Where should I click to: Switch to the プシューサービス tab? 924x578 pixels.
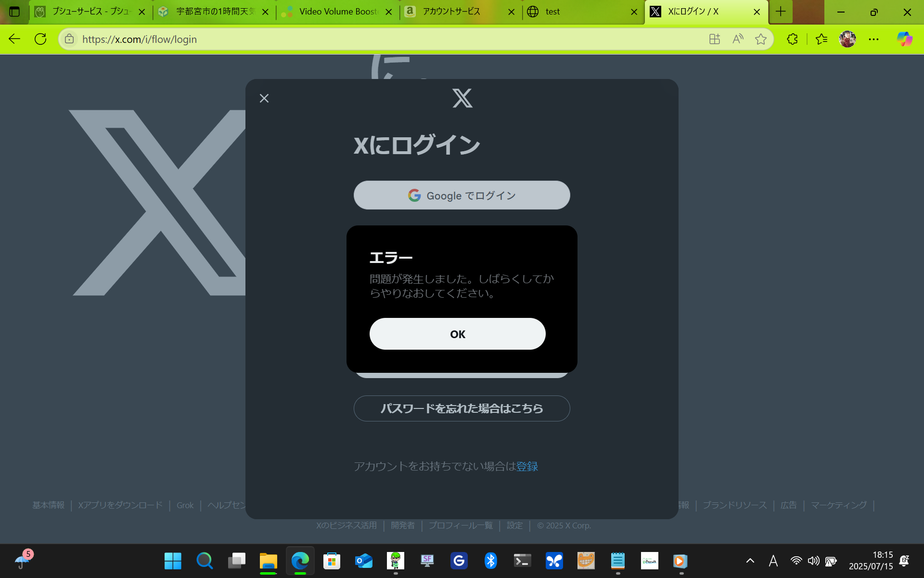click(90, 12)
